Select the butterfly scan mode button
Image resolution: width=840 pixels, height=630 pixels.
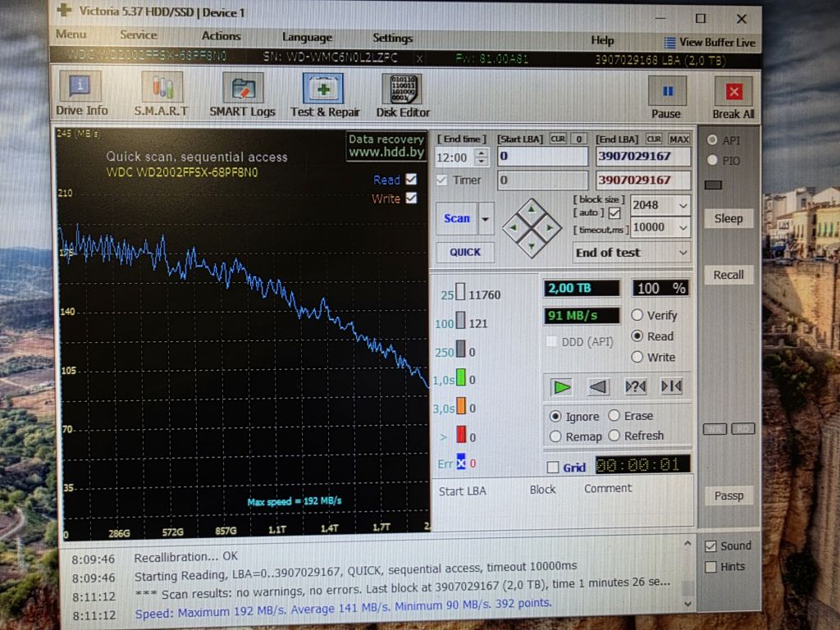click(671, 386)
